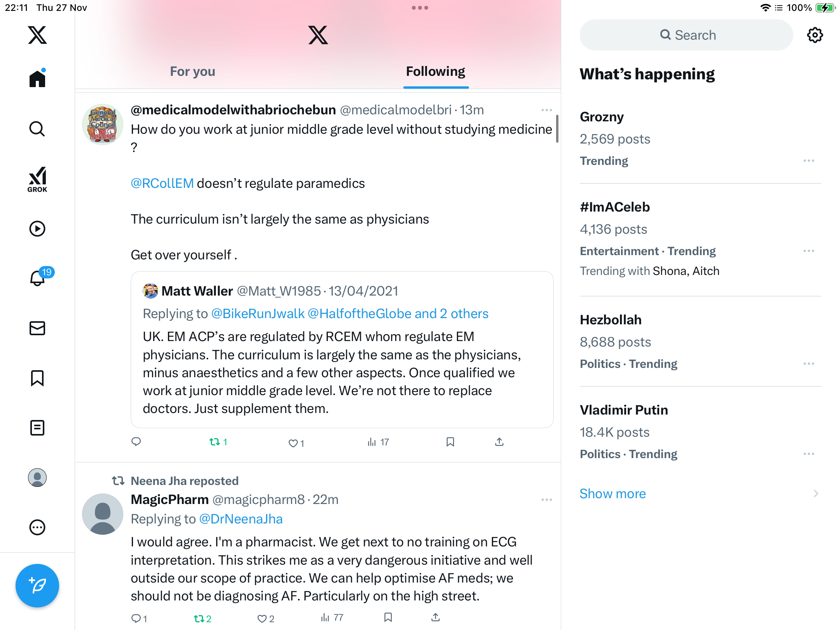Image resolution: width=840 pixels, height=630 pixels.
Task: Expand Show more chevron in trends
Action: point(815,493)
